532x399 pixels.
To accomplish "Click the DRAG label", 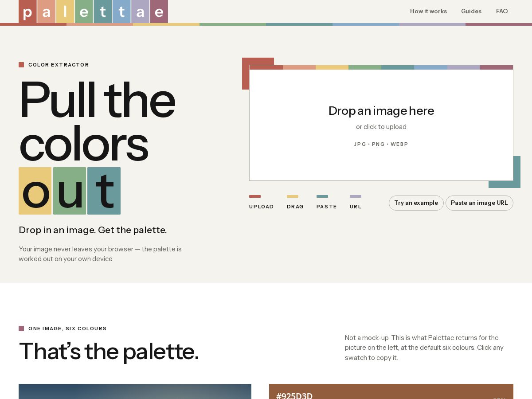I will click(x=295, y=207).
